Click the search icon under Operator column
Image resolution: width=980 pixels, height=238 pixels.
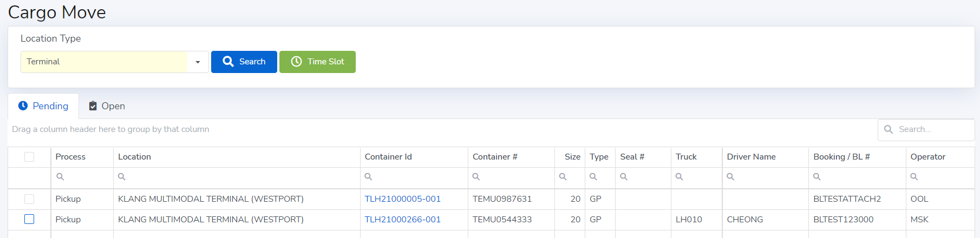914,177
